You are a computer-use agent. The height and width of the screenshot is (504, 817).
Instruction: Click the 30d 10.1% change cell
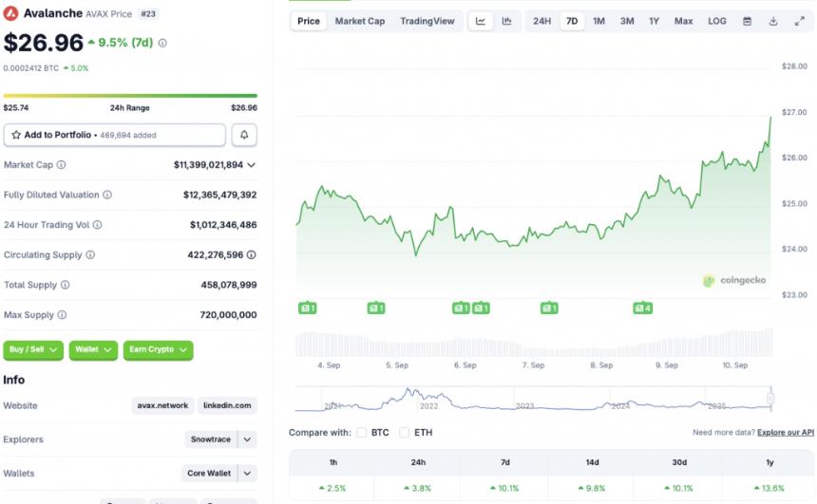click(678, 489)
